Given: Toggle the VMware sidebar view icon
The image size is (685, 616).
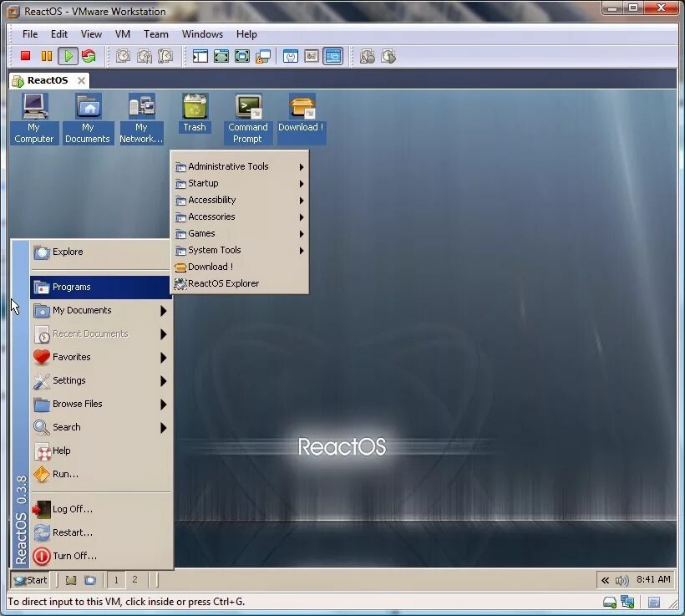Looking at the screenshot, I should tap(200, 56).
